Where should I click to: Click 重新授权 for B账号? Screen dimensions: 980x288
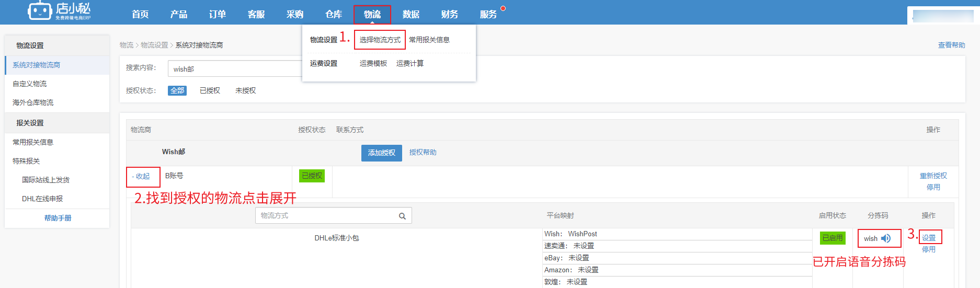point(933,176)
